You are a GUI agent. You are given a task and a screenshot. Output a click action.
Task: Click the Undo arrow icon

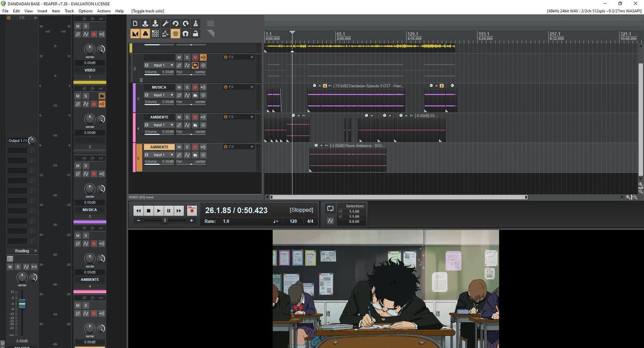(x=175, y=24)
